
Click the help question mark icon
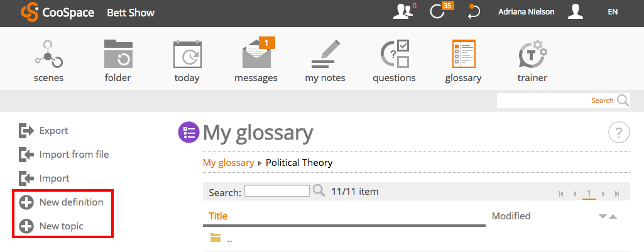619,133
